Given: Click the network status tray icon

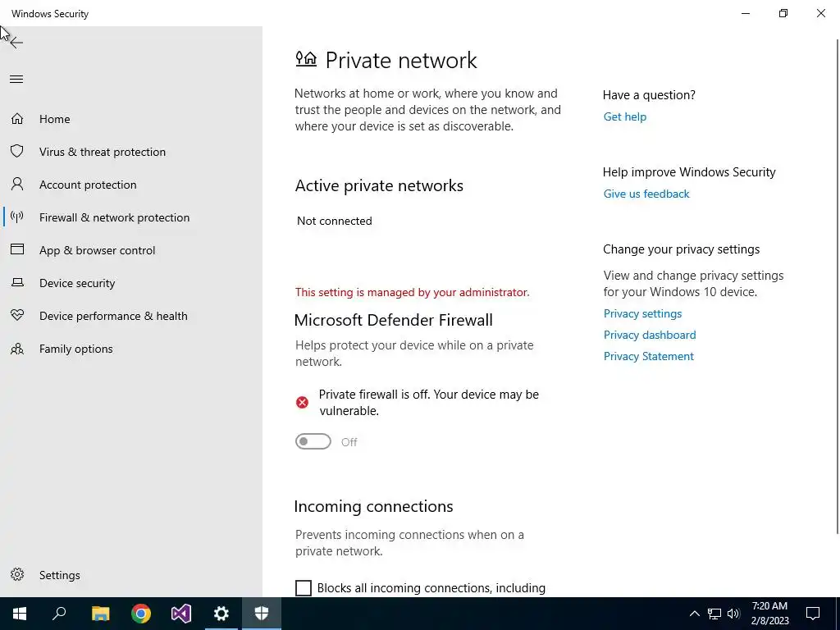Looking at the screenshot, I should pyautogui.click(x=714, y=614).
